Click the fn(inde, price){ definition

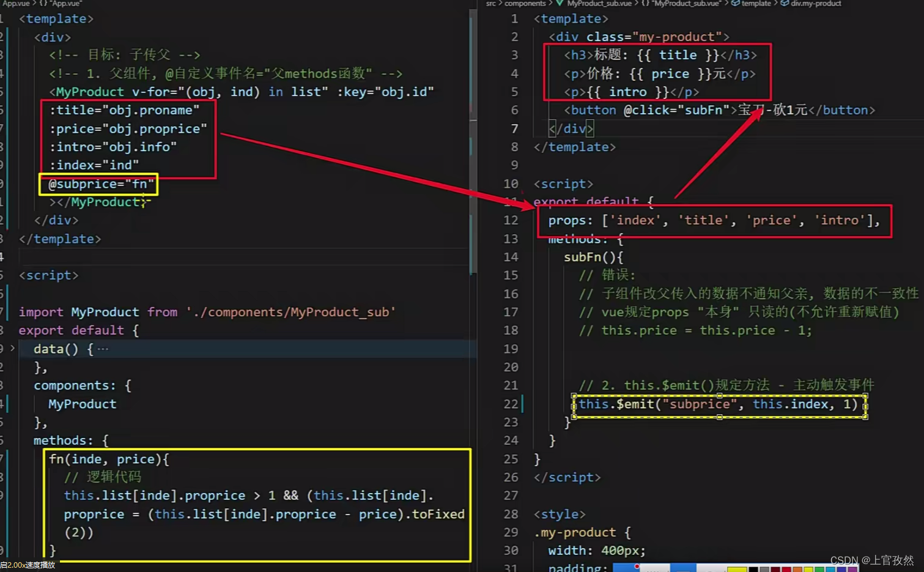tap(109, 459)
